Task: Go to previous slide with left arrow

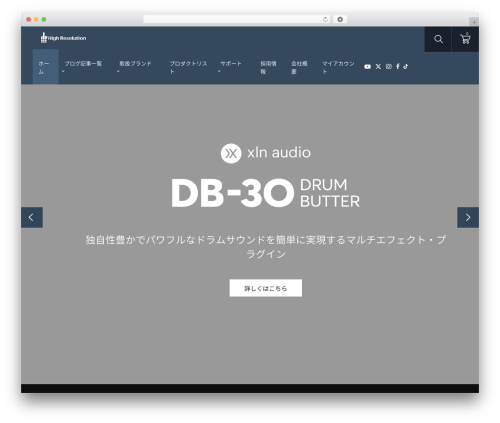Action: [x=32, y=217]
